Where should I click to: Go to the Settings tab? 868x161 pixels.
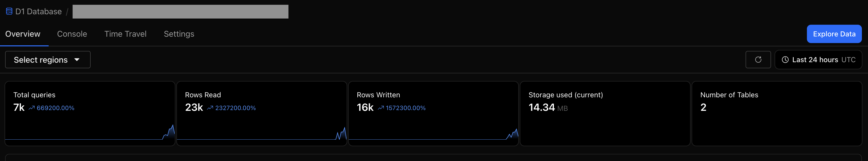[179, 34]
